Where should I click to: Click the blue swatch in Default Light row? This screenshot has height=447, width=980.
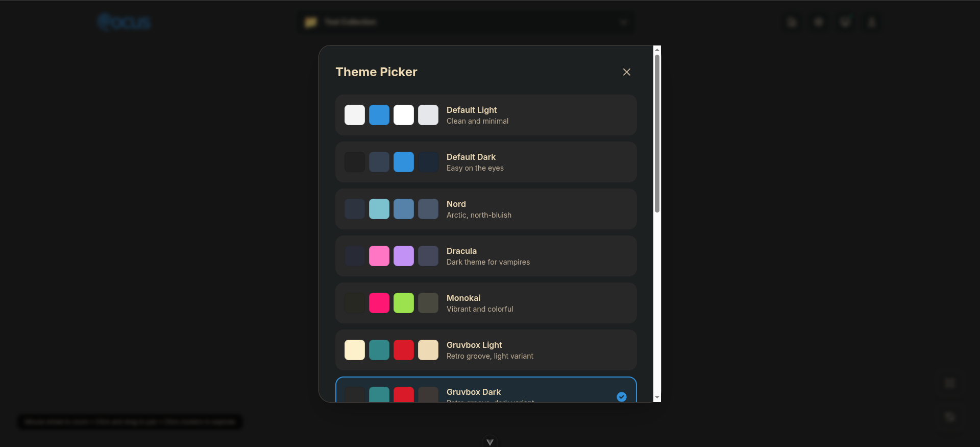point(379,115)
